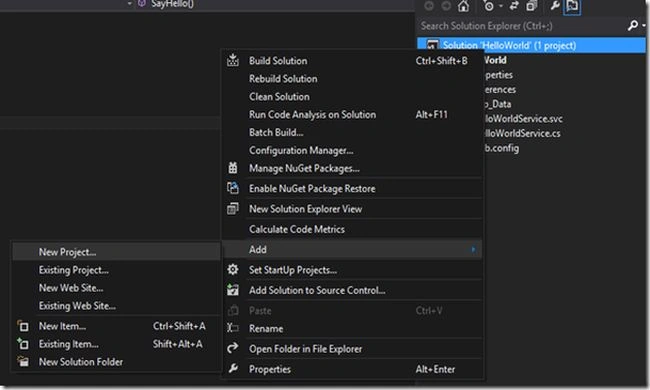Click the Existing Item icon
Screen dimensions: 650x390
23,344
